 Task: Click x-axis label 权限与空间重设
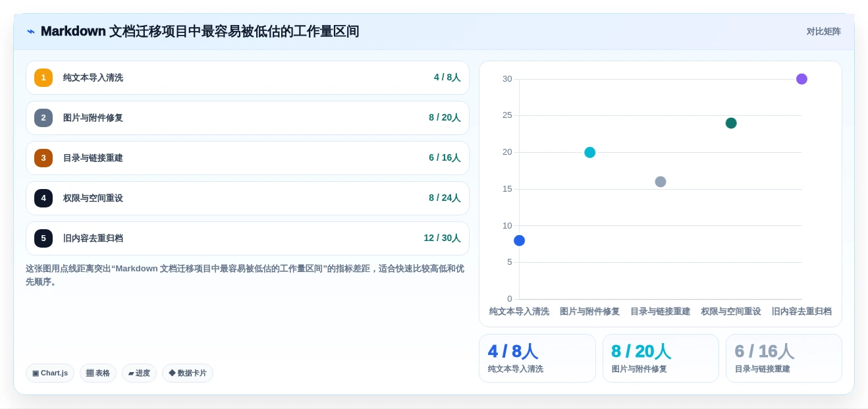tap(731, 312)
